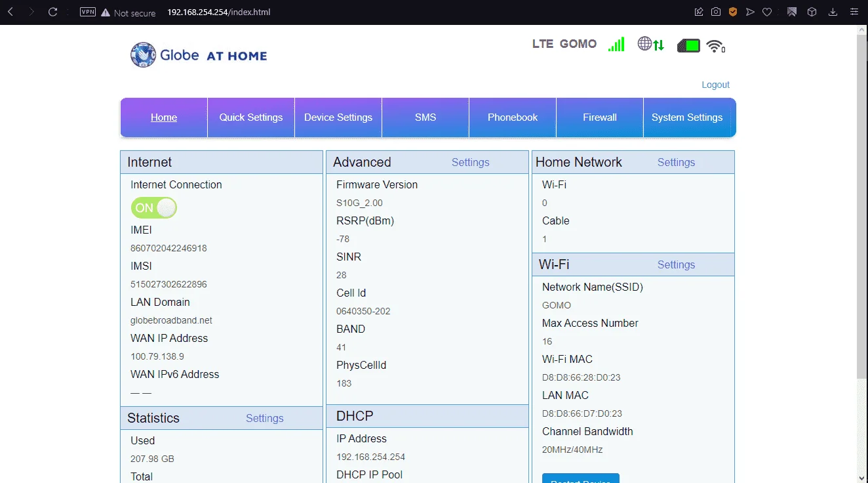Click the Logout link
868x483 pixels.
tap(716, 85)
